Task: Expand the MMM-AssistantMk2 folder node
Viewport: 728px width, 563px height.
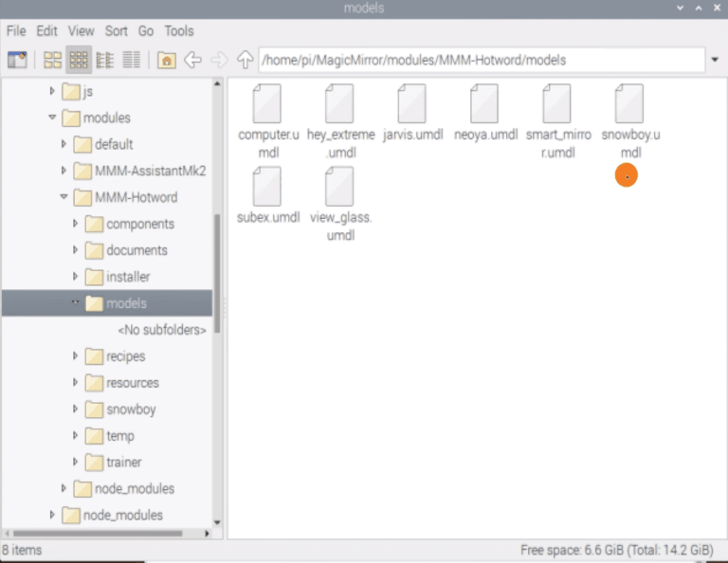Action: click(x=64, y=171)
